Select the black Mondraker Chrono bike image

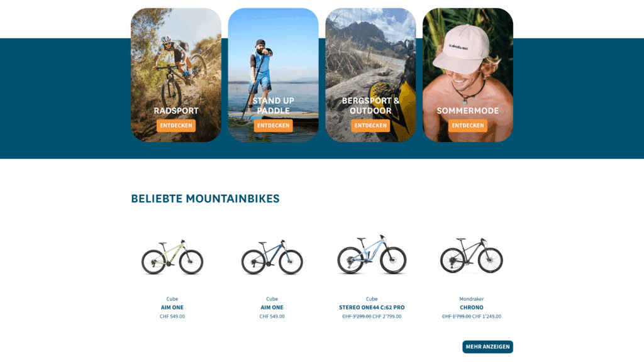click(x=472, y=255)
